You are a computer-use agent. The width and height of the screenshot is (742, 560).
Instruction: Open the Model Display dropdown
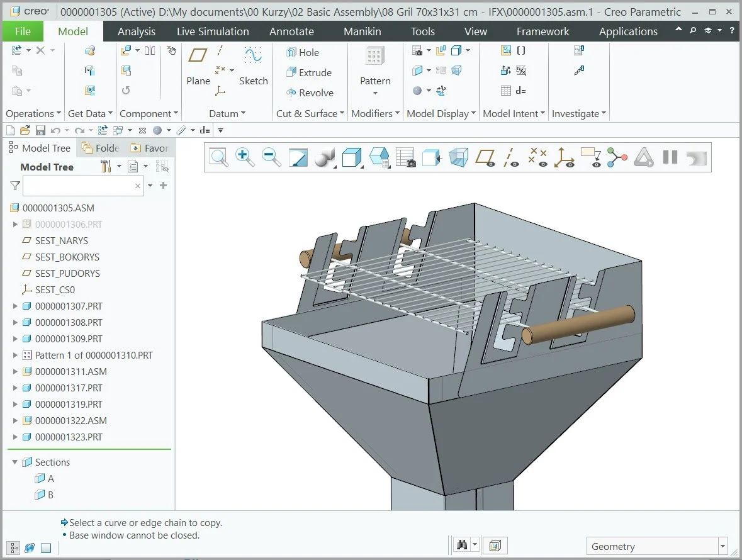(441, 113)
